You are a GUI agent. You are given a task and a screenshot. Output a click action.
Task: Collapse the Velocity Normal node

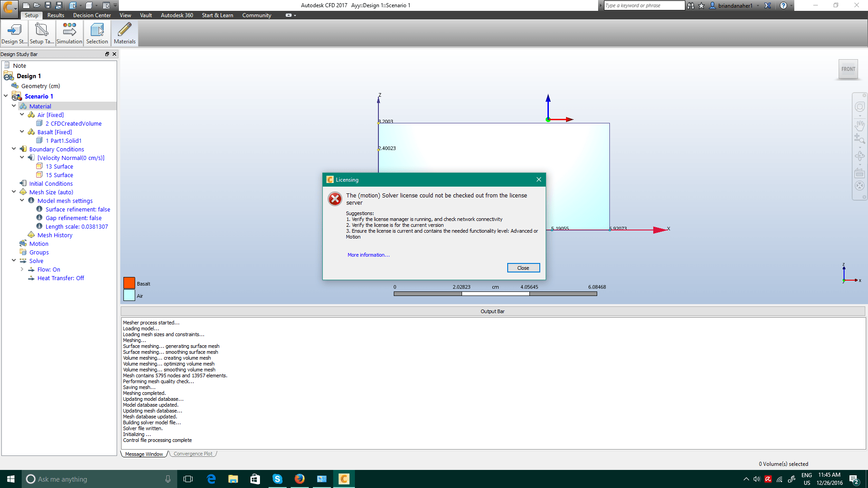click(22, 157)
